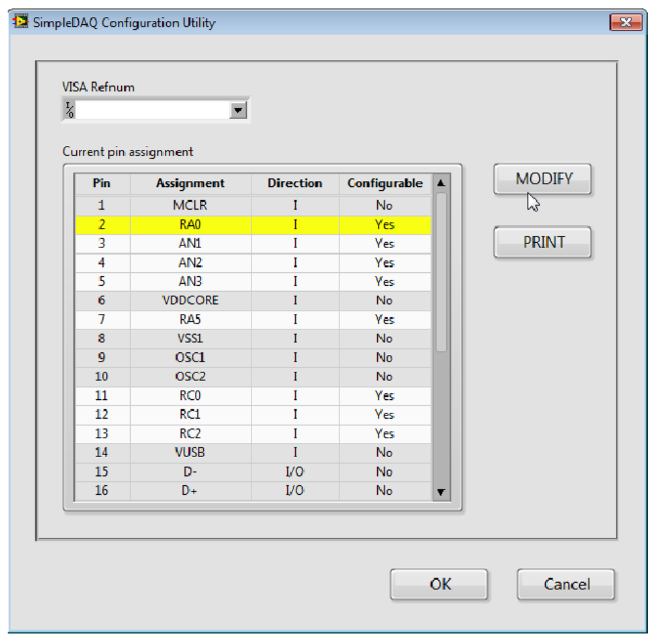Open the VISA Refnum dropdown arrow
This screenshot has height=644, width=656.
click(x=238, y=111)
